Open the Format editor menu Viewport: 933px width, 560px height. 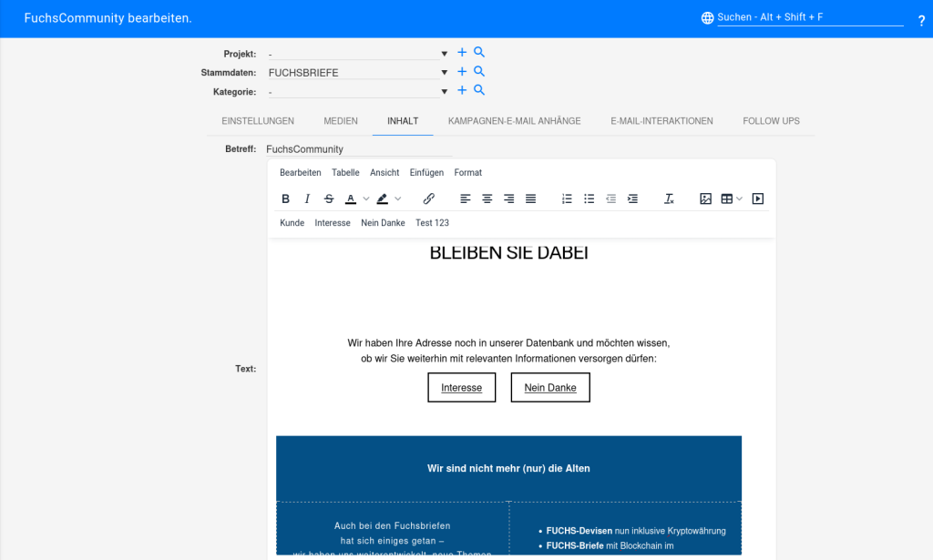(467, 172)
